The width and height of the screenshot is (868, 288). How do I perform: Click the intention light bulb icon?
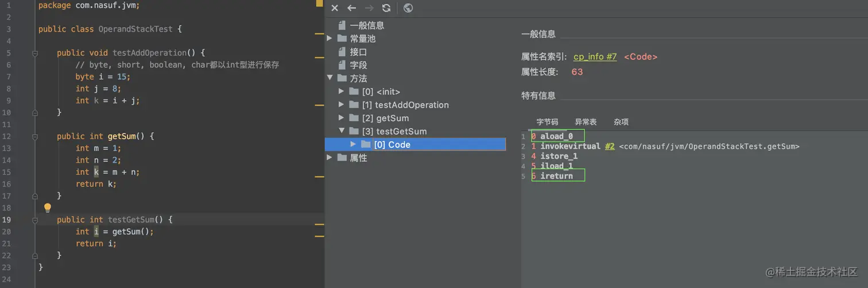pos(48,208)
